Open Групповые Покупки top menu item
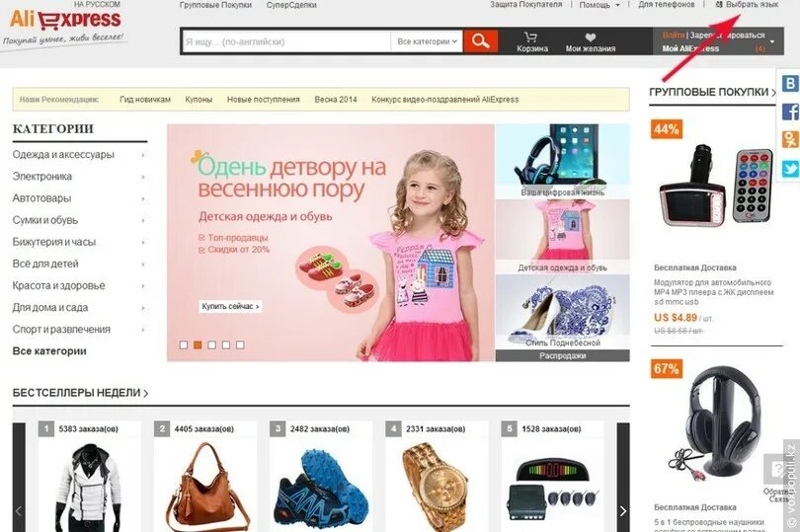The width and height of the screenshot is (800, 532). (x=215, y=5)
